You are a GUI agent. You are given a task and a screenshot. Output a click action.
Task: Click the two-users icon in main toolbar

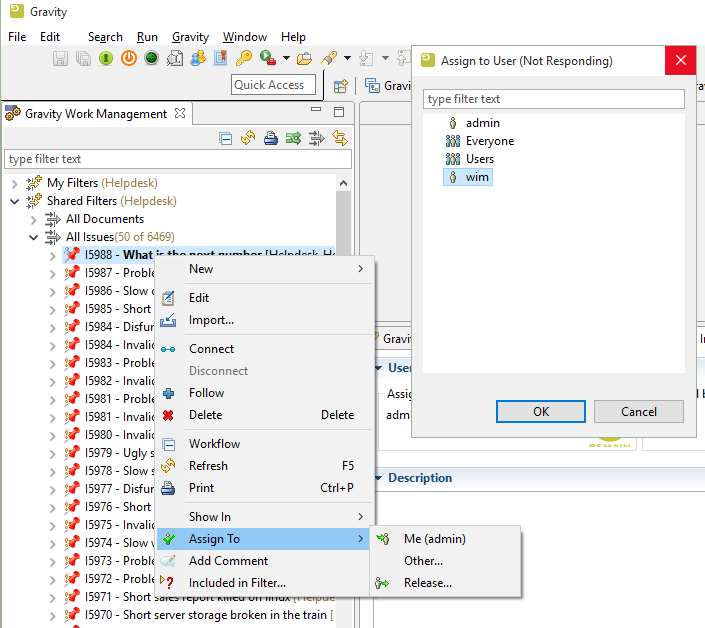pos(198,59)
